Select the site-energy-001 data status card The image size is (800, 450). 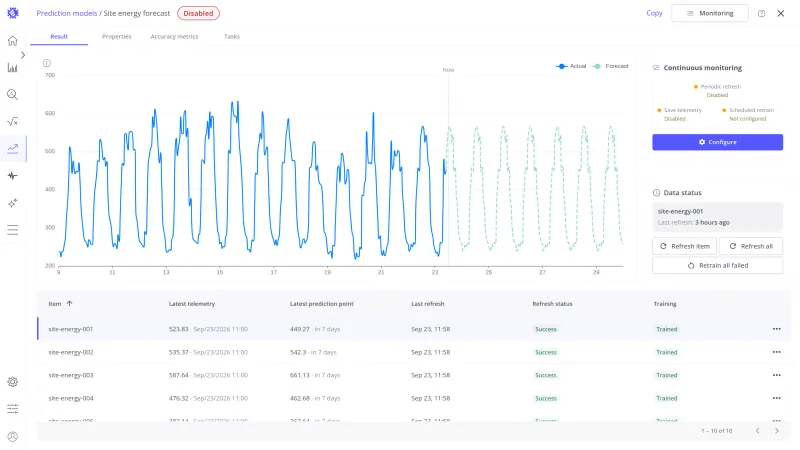click(717, 217)
